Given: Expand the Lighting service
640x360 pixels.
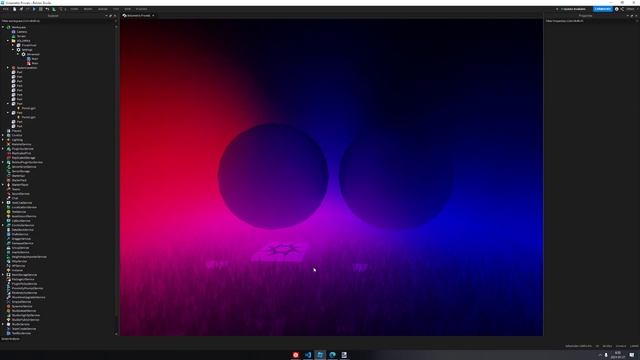Looking at the screenshot, I should [3, 140].
